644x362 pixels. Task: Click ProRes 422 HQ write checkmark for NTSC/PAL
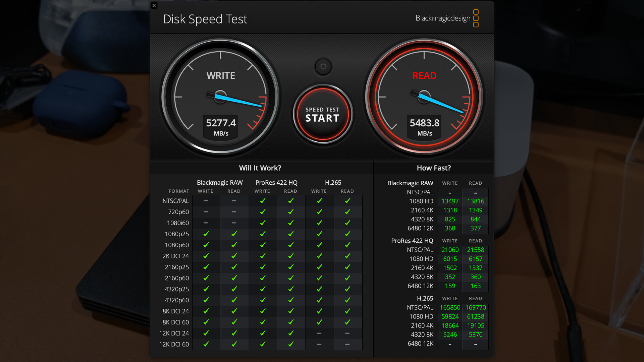[263, 201]
